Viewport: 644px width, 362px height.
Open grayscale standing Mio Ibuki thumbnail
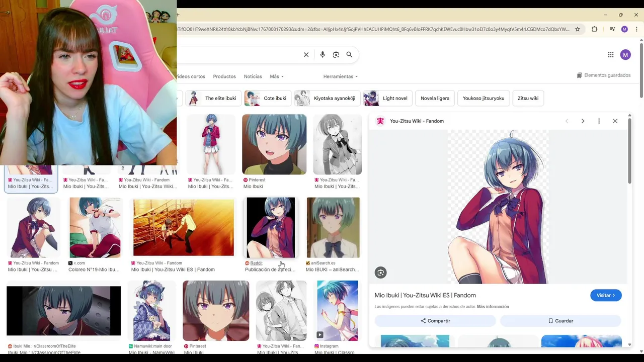[338, 144]
